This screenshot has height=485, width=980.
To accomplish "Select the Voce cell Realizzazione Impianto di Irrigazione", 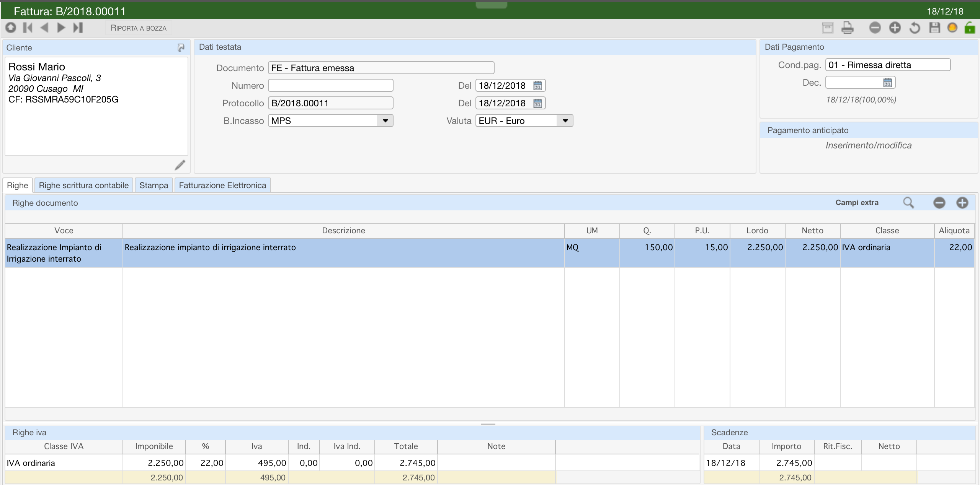I will point(64,253).
